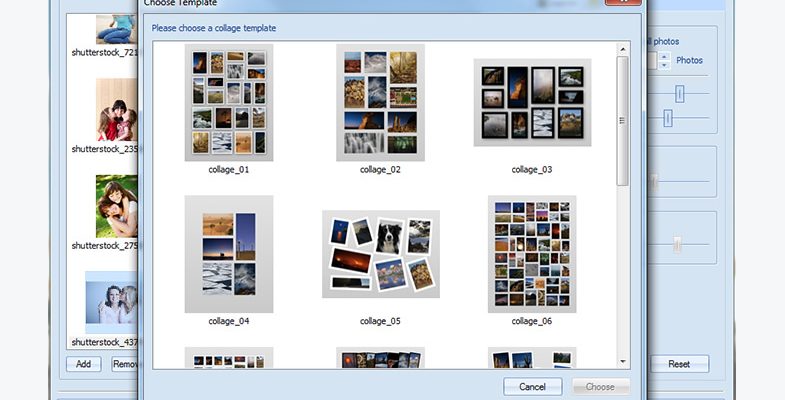Image resolution: width=785 pixels, height=400 pixels.
Task: Select the shutterstock_279 mother and child photo
Action: pyautogui.click(x=117, y=206)
